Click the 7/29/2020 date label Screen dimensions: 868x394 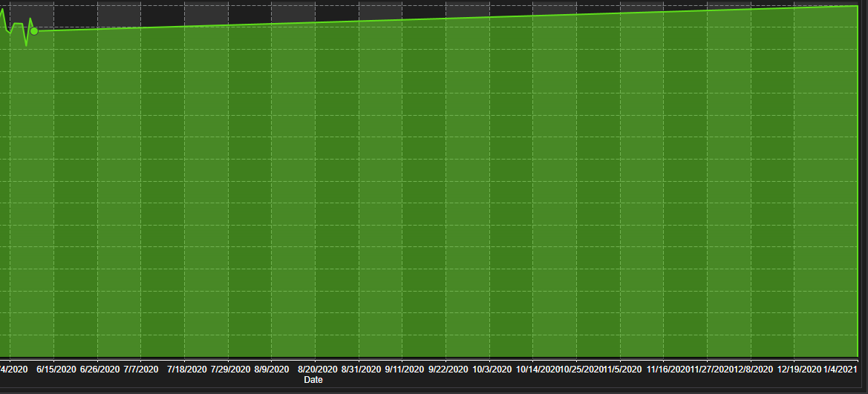tap(230, 369)
